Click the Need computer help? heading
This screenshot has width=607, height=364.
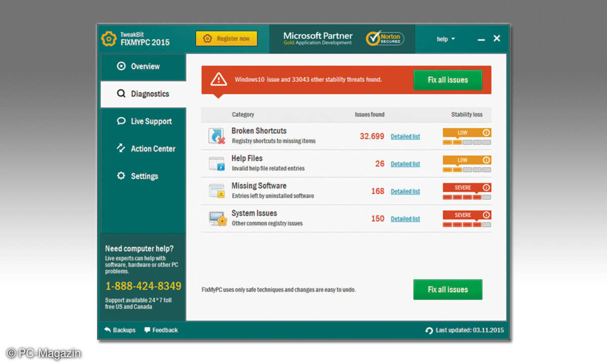point(139,249)
